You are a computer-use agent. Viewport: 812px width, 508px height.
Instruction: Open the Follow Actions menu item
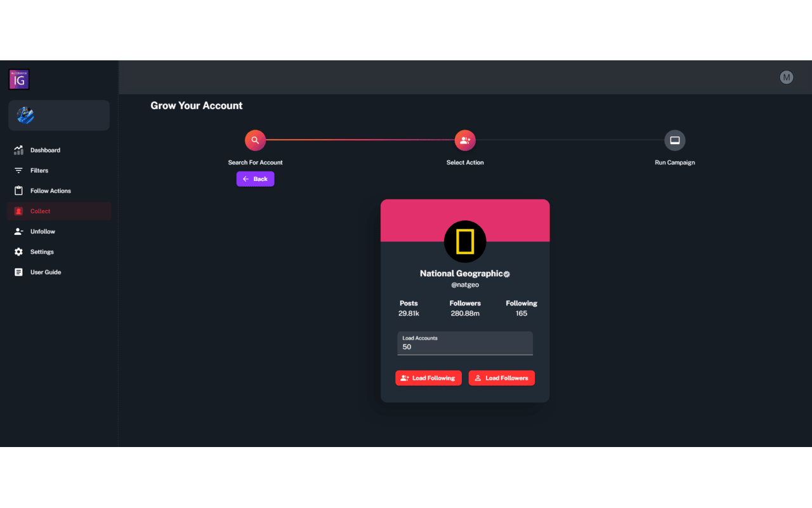(x=59, y=191)
